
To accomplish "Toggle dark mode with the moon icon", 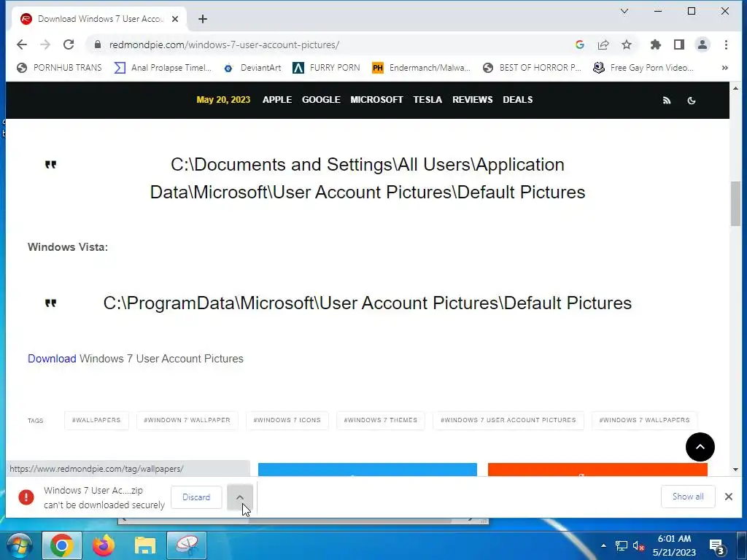I will (692, 100).
